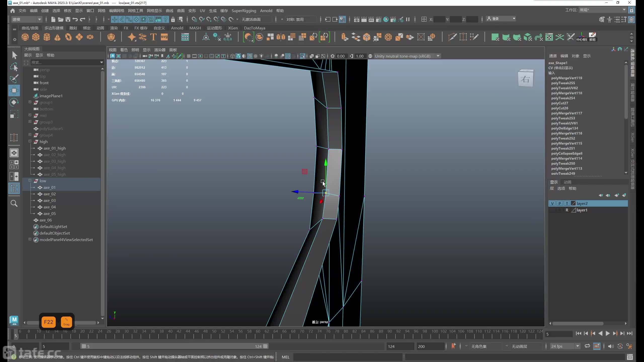The height and width of the screenshot is (362, 644).
Task: Toggle audio speaker icon
Action: (x=611, y=346)
